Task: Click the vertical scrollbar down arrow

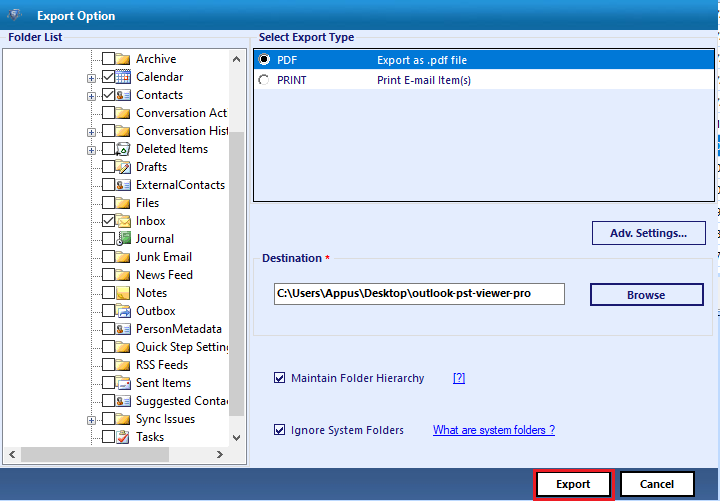Action: (236, 438)
